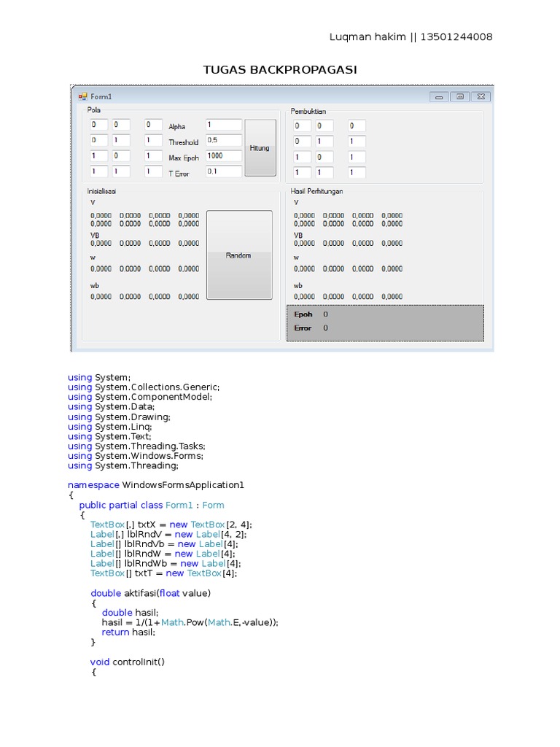Viewport: 560px width, 747px height.
Task: Focus the Alpha input field
Action: (x=224, y=125)
